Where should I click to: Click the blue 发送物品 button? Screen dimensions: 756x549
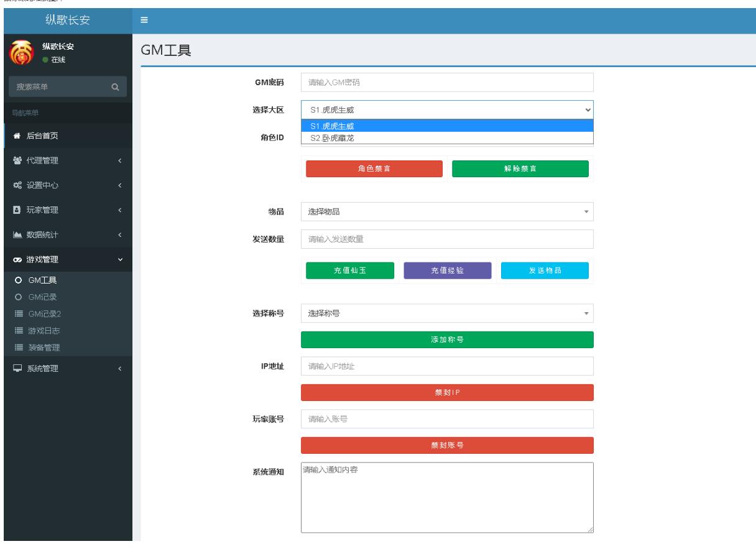pos(544,271)
